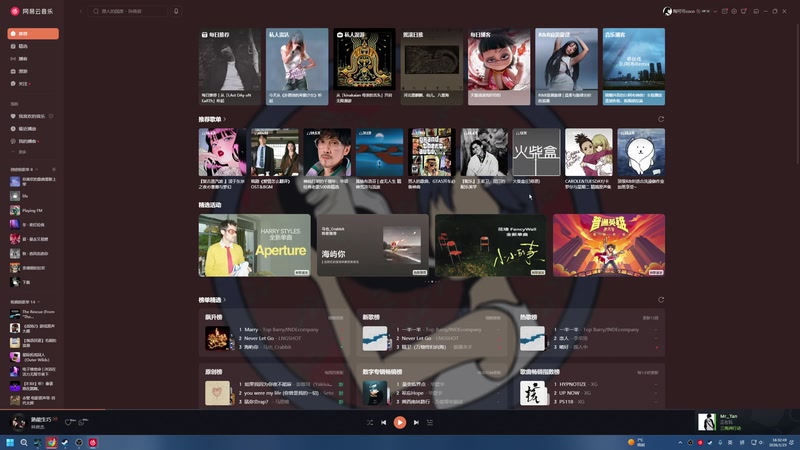Switch to mini player mode icon
The height and width of the screenshot is (450, 800).
[x=756, y=11]
